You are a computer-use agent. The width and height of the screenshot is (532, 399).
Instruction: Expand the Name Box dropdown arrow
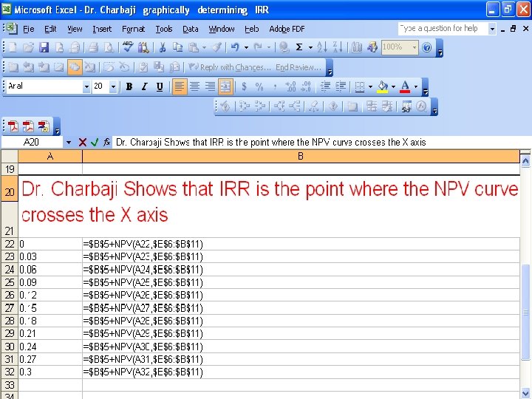(x=69, y=142)
